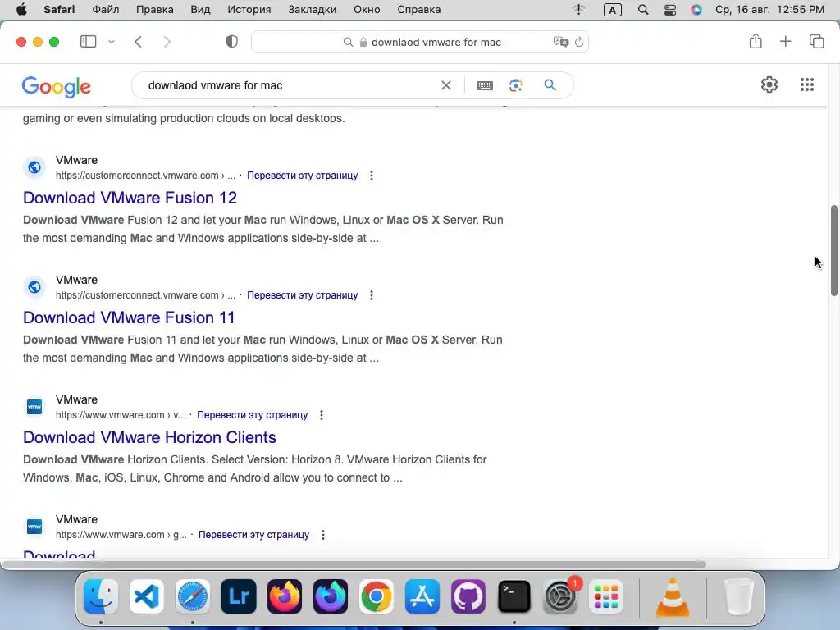The width and height of the screenshot is (840, 630).
Task: Open System Settings from the Dock
Action: click(560, 596)
